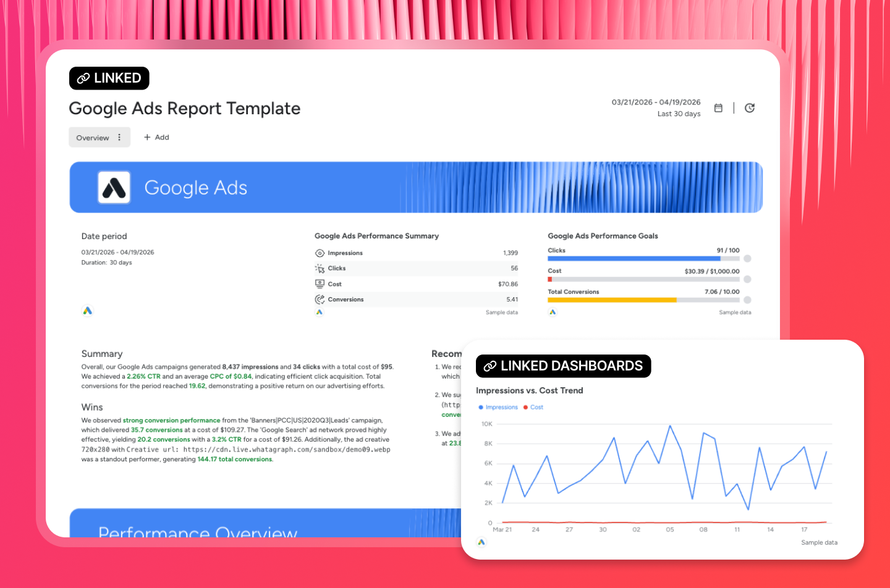Click the Impressions value 1,399
The height and width of the screenshot is (588, 890).
coord(511,253)
